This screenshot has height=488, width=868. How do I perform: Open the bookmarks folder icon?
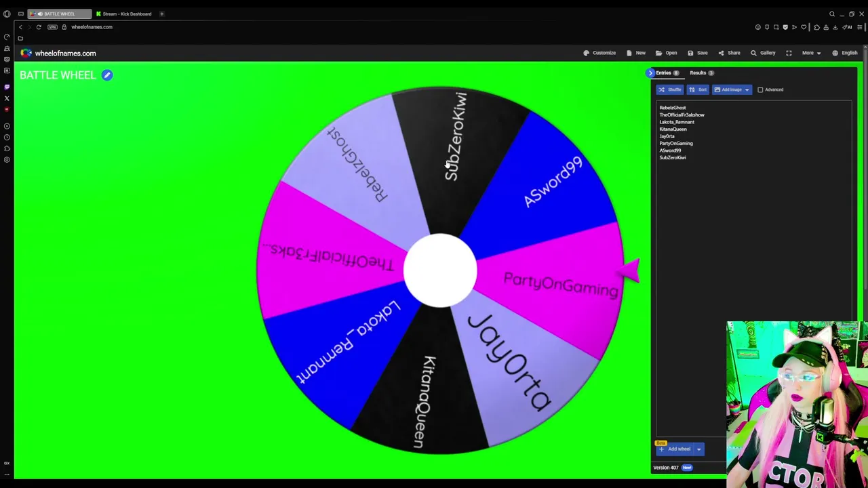pos(20,38)
